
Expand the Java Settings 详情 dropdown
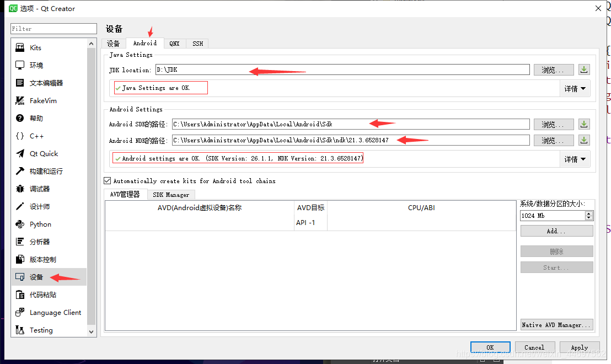(x=575, y=88)
